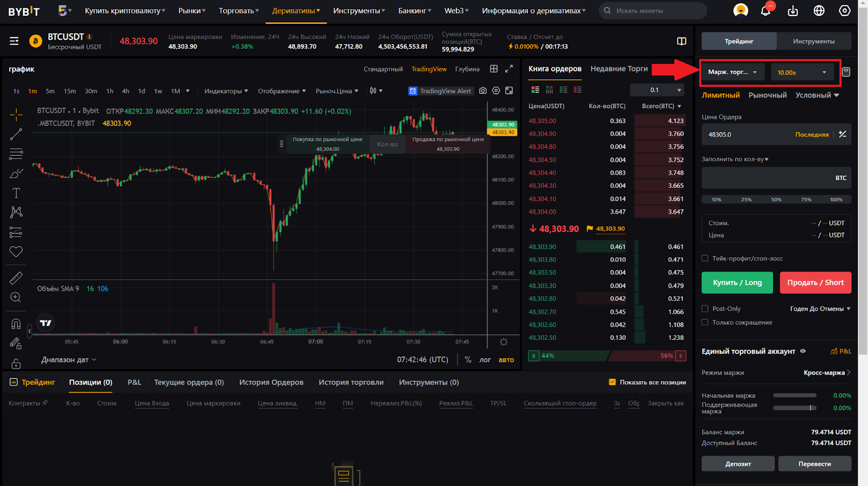Check the Post-Only option
868x486 pixels.
click(705, 308)
